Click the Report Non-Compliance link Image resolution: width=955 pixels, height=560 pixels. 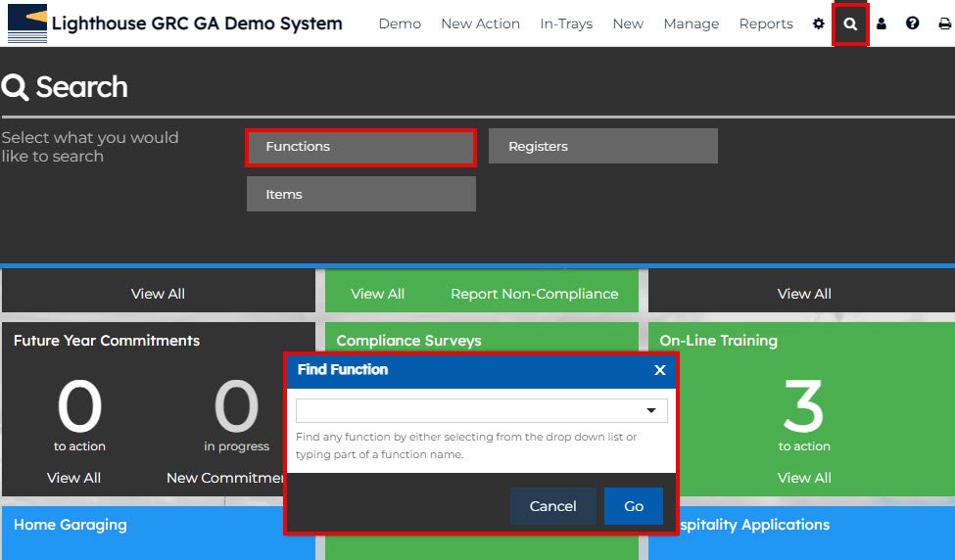534,294
